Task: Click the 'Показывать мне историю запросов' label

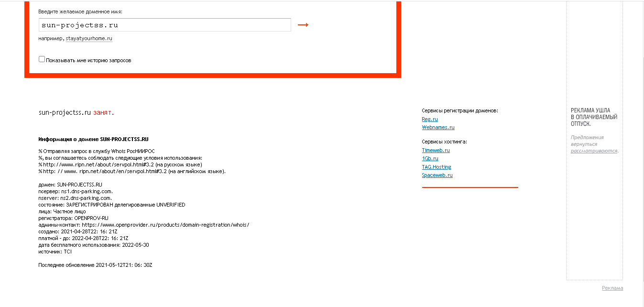Action: tap(88, 61)
